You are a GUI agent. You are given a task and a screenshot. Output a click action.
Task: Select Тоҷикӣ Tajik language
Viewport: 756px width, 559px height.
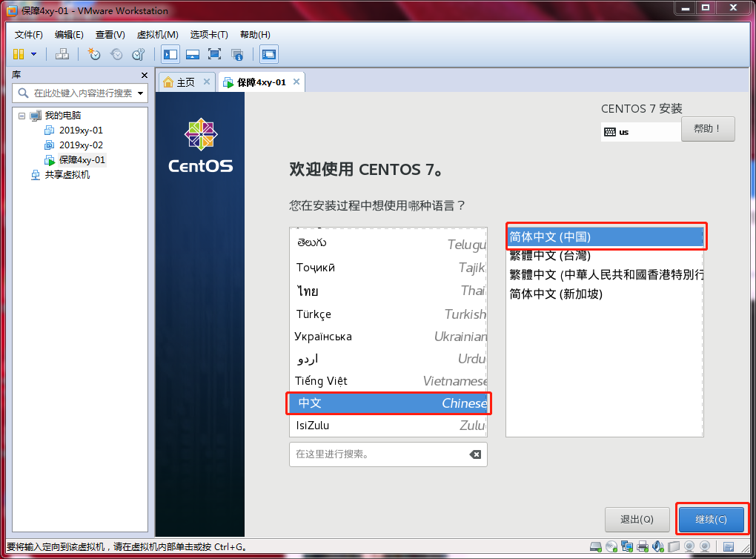tap(388, 267)
